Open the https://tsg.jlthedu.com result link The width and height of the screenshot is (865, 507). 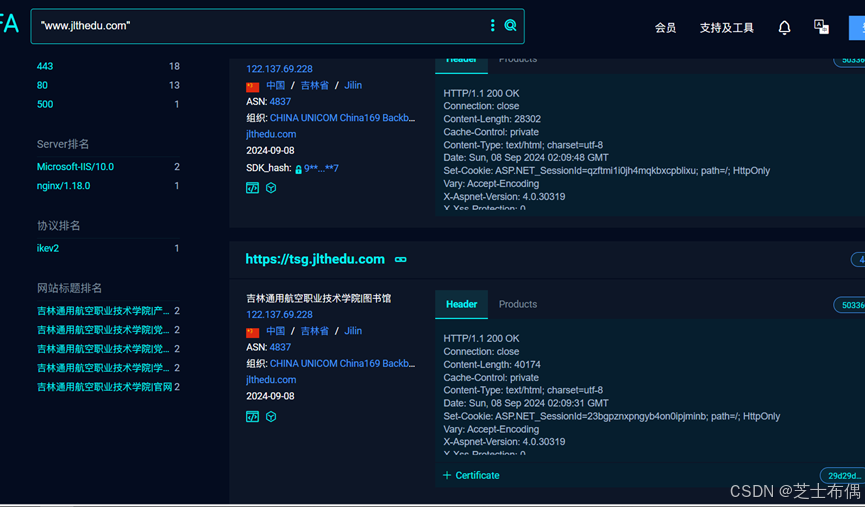315,259
